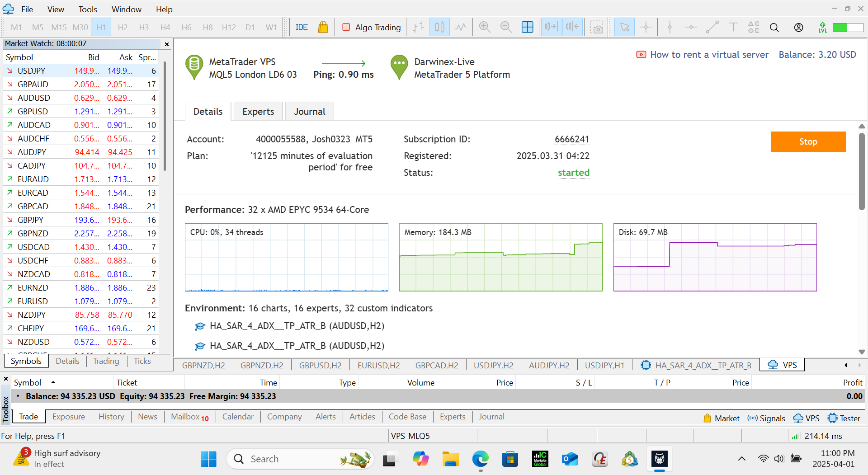
Task: Zoom out on the chart
Action: tap(506, 27)
